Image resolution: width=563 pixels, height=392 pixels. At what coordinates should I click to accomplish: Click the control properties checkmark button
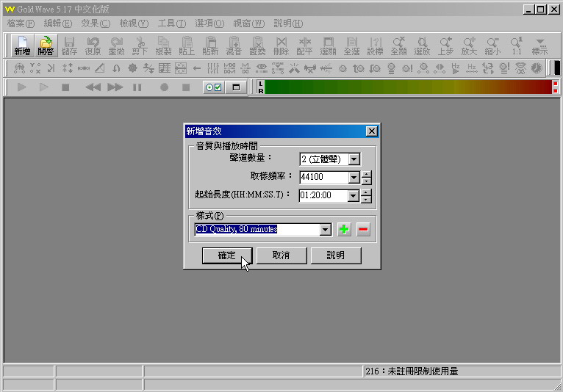tap(213, 87)
